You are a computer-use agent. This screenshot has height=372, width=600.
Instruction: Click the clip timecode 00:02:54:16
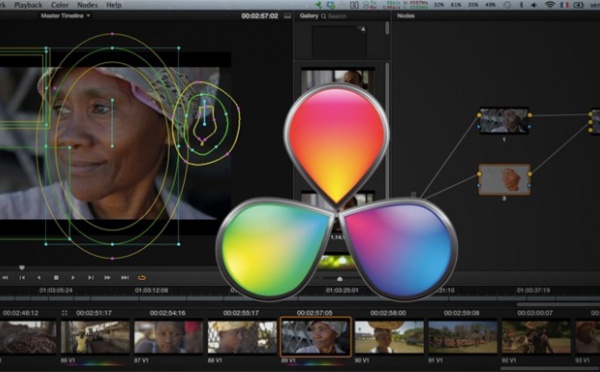click(x=167, y=313)
